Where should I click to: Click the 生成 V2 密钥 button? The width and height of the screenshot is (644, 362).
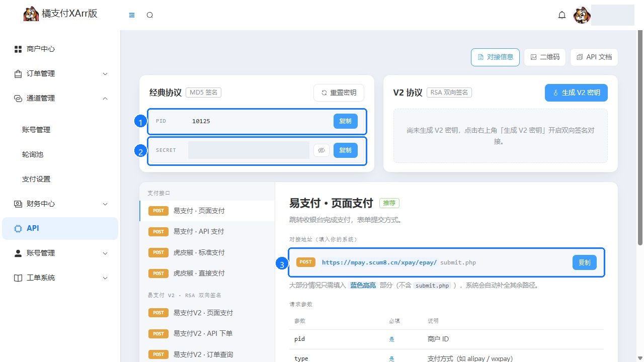tap(576, 93)
